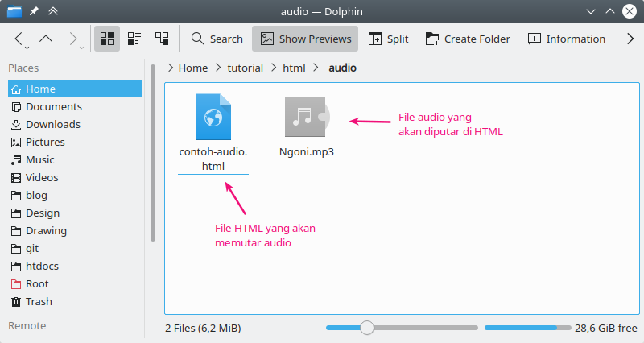Select Home in Places
This screenshot has height=343, width=644.
pos(75,89)
